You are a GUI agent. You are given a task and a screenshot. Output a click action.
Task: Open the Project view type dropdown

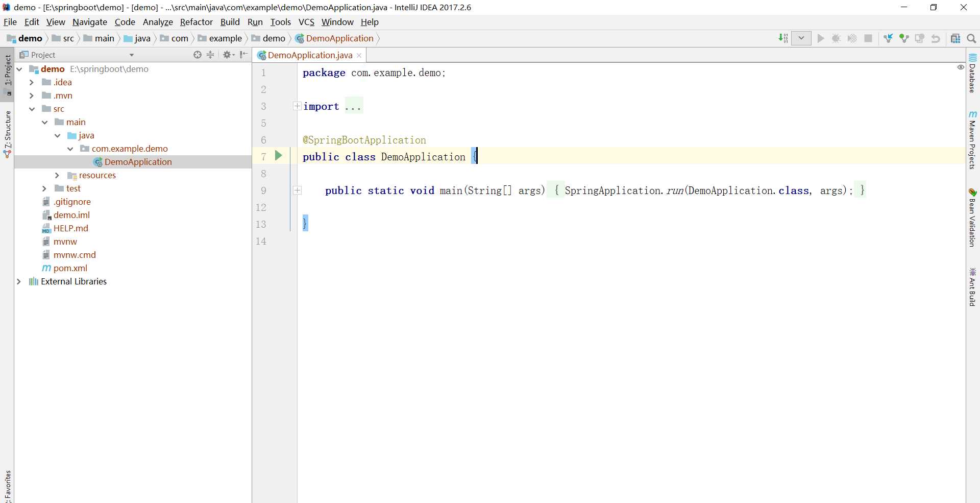point(132,55)
